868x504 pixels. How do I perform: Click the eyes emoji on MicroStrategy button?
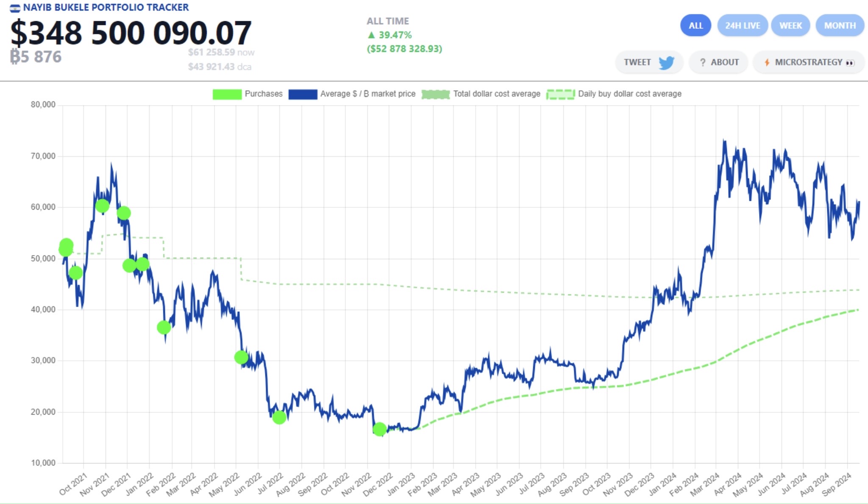[x=850, y=63]
